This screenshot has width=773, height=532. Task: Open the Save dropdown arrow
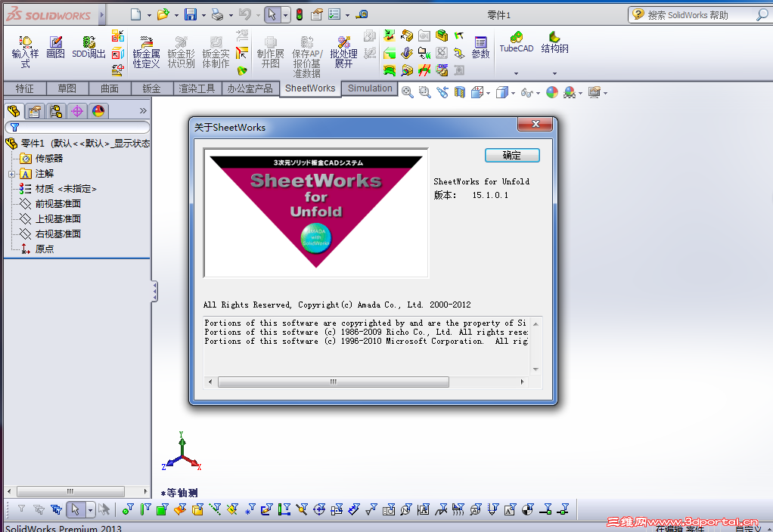tap(203, 15)
